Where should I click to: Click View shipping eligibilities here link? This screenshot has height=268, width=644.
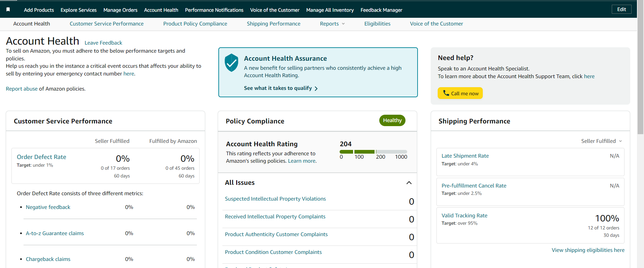(x=588, y=250)
